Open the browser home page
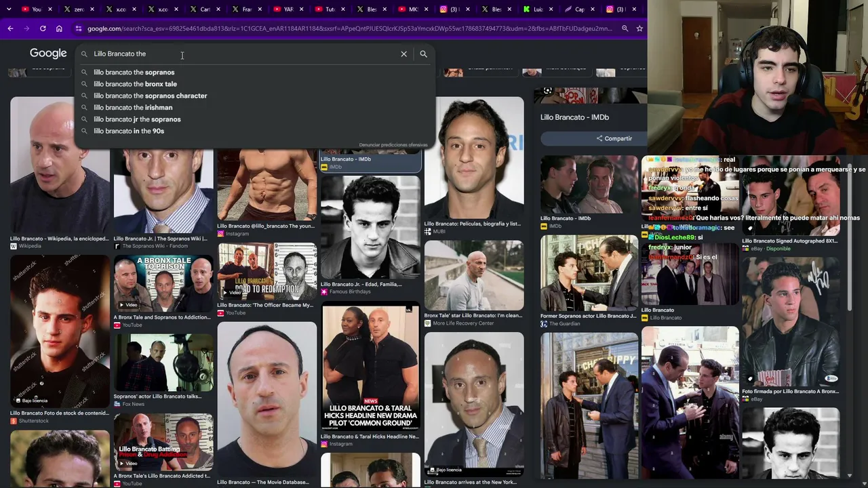This screenshot has width=868, height=488. [x=59, y=28]
